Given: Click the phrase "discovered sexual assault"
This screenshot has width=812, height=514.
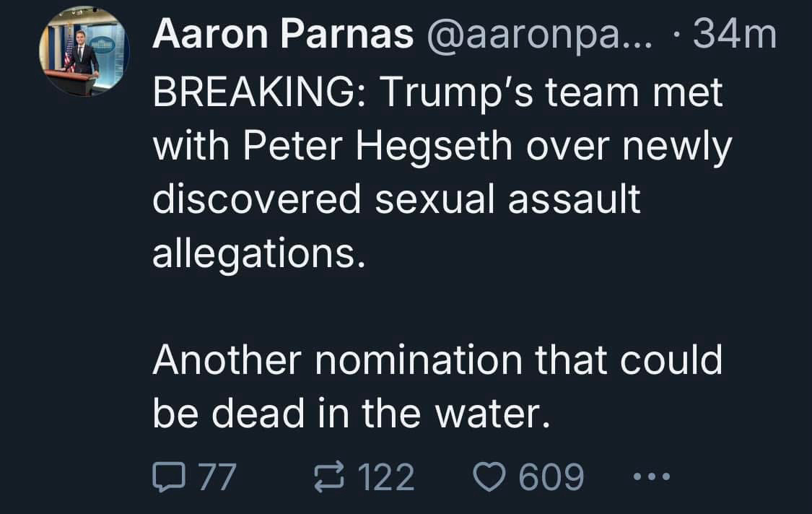Looking at the screenshot, I should (396, 199).
